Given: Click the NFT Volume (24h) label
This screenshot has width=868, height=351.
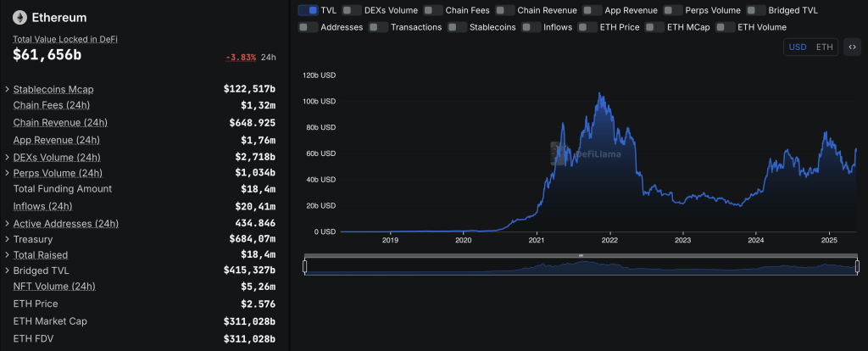Looking at the screenshot, I should 54,287.
